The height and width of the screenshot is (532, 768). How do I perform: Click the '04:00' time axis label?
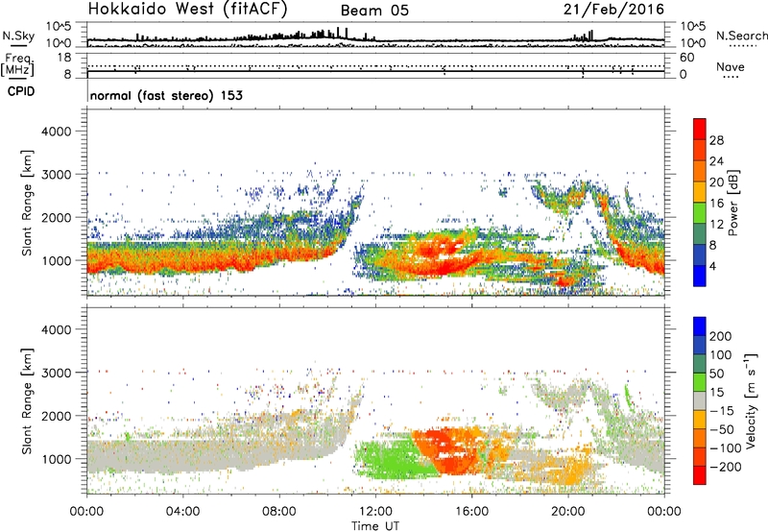[x=183, y=512]
